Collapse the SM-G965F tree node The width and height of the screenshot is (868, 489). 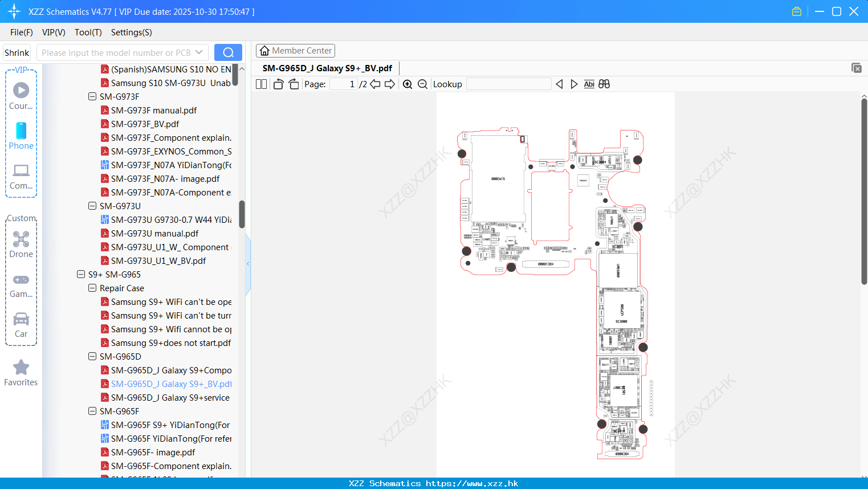click(x=92, y=411)
